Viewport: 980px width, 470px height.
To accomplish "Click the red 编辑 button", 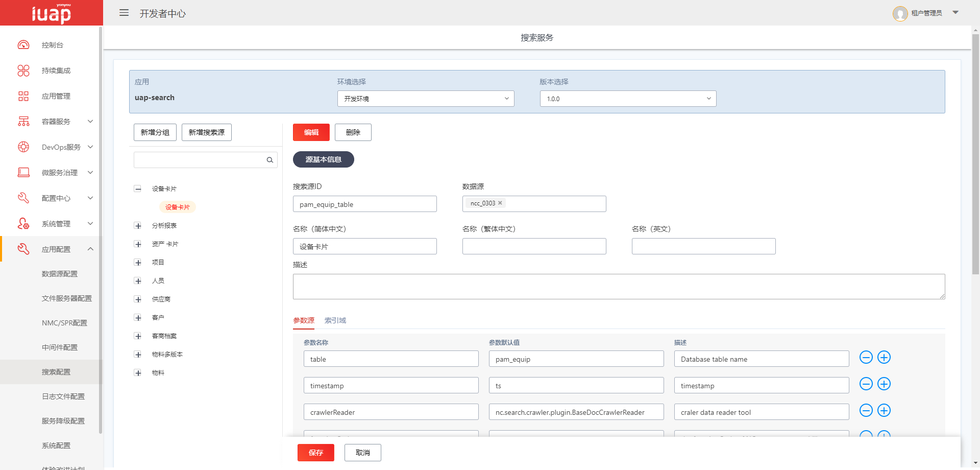I will point(311,132).
